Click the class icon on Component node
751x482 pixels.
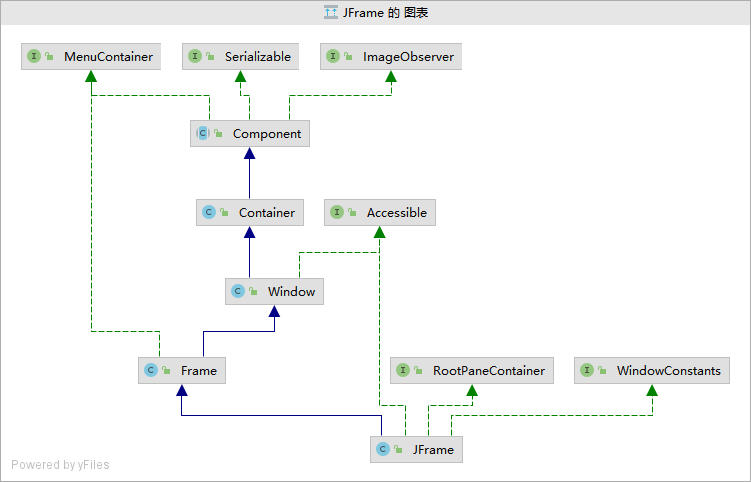click(x=203, y=133)
